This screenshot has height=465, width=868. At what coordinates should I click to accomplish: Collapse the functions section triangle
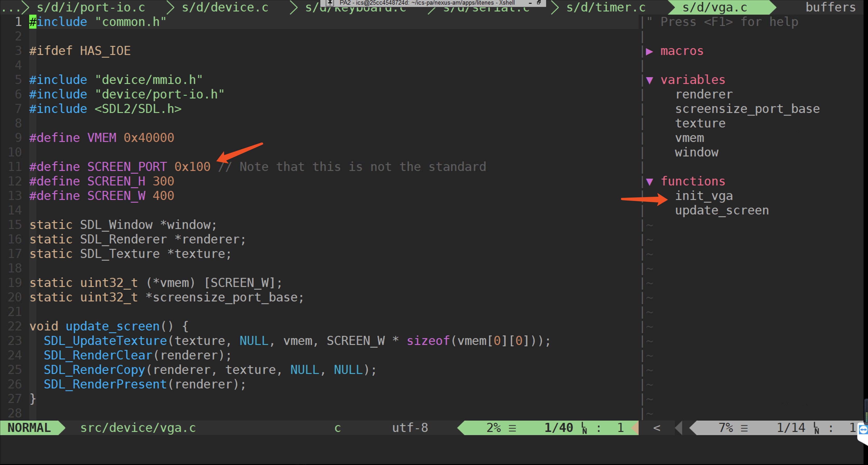[x=649, y=182]
